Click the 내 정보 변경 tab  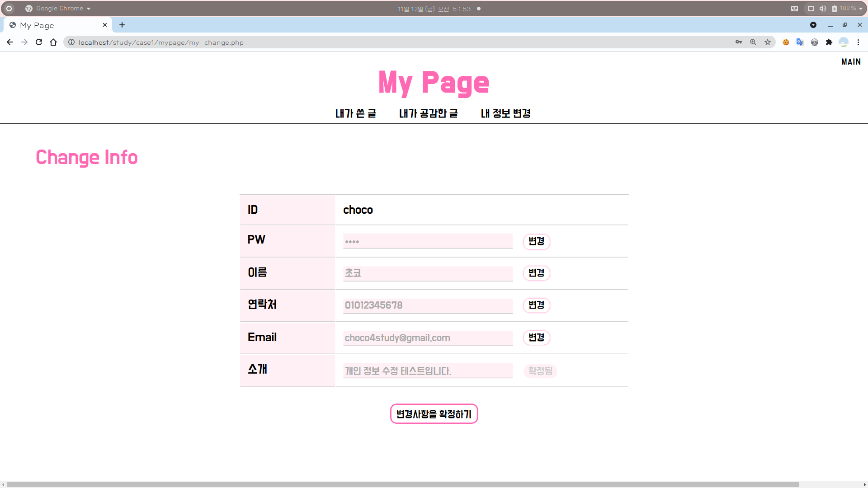[505, 113]
